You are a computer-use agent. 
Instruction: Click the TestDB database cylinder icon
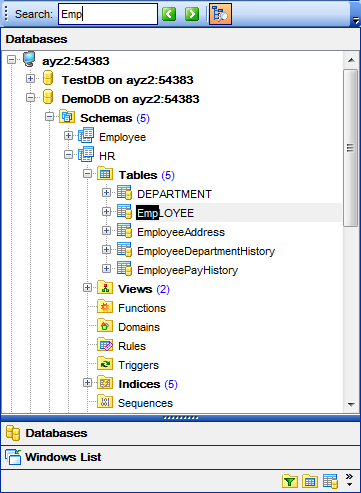click(x=48, y=78)
